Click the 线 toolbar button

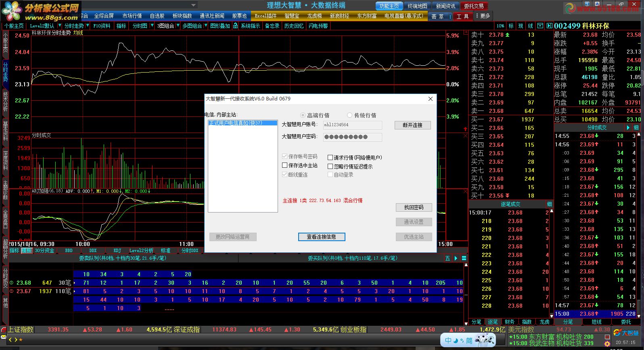click(x=530, y=26)
